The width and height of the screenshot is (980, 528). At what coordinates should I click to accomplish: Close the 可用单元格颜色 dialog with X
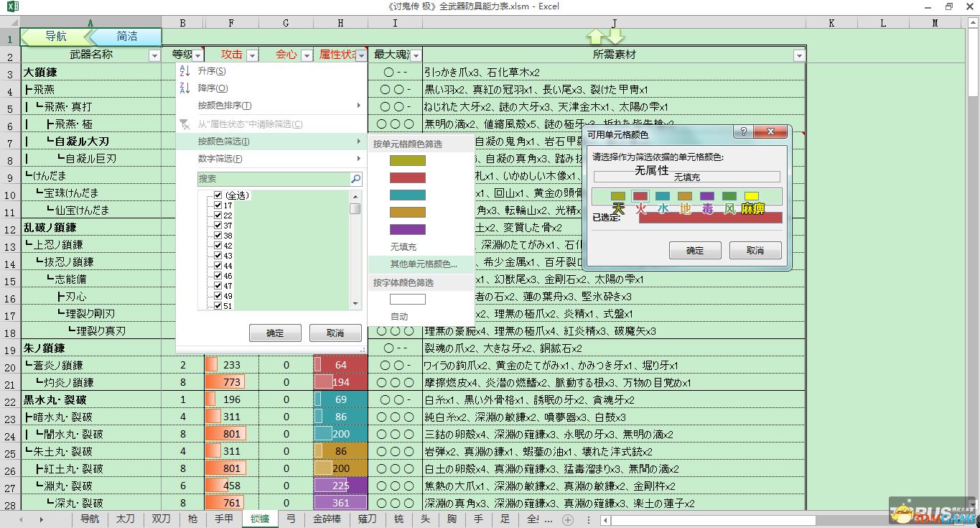pos(771,132)
